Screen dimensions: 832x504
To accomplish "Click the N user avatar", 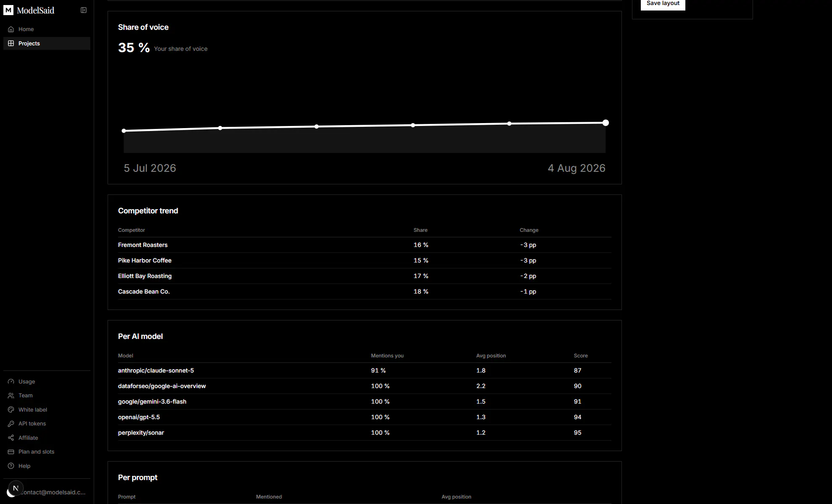I will [x=16, y=488].
